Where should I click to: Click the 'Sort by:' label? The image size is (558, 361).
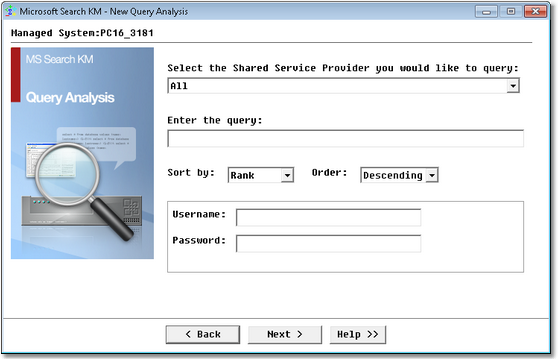click(191, 173)
